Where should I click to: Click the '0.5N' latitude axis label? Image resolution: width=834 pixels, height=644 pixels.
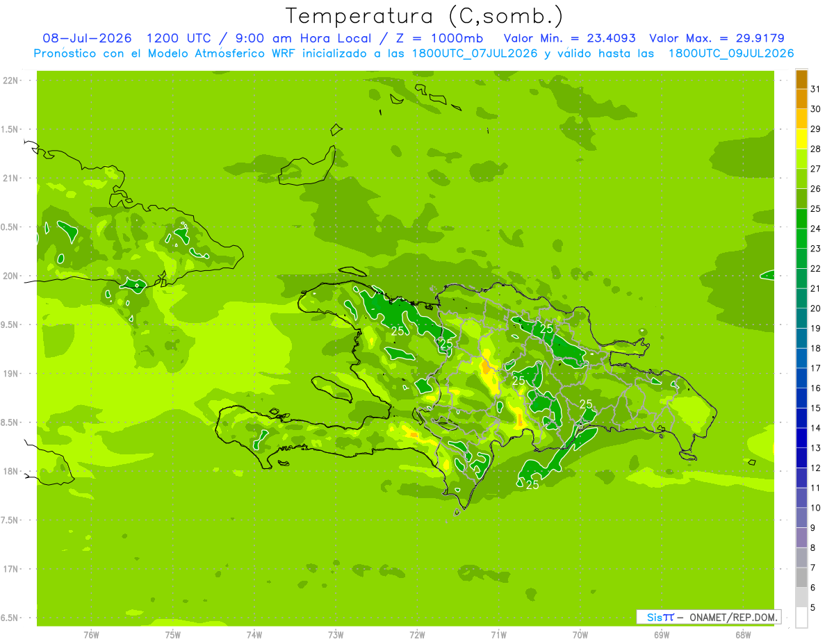(x=10, y=227)
